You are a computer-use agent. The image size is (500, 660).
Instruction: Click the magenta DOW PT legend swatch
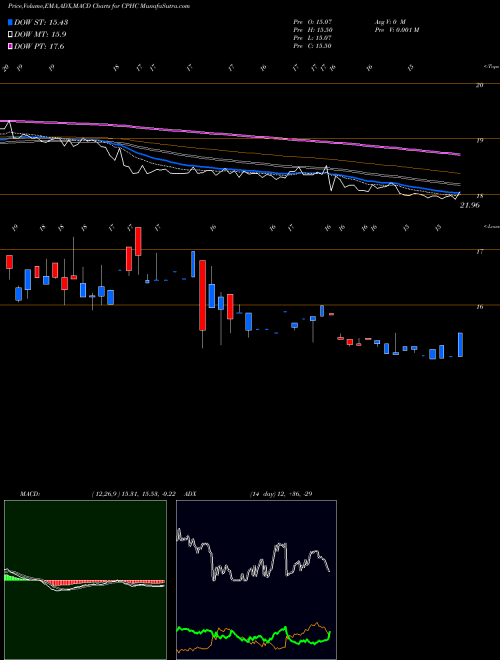click(10, 46)
